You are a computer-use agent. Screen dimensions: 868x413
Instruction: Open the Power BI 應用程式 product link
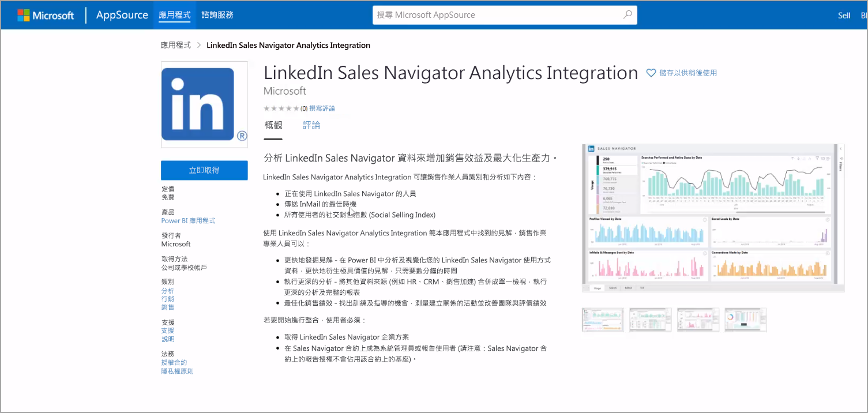point(188,221)
